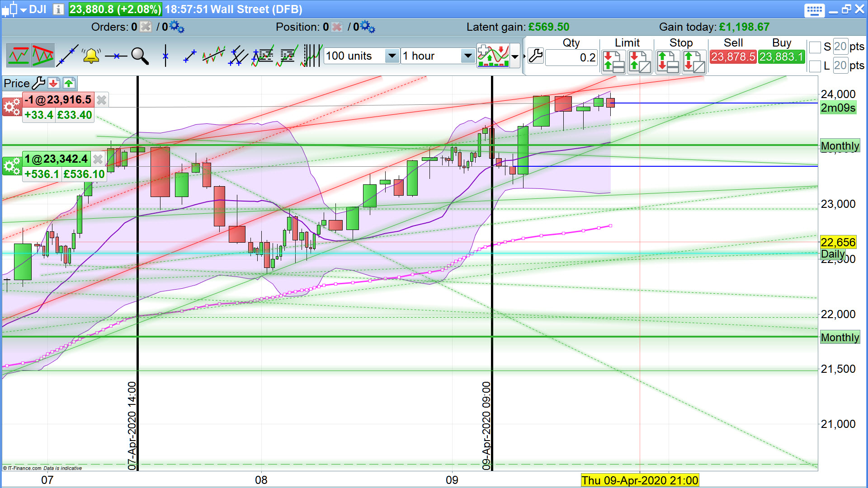868x488 pixels.
Task: Select the vertical line drawing tool
Action: [x=165, y=56]
